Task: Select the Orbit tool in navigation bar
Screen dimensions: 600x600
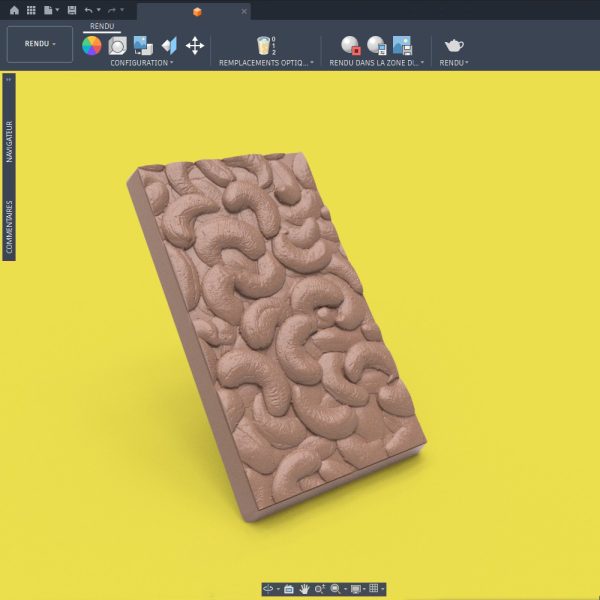Action: click(268, 589)
